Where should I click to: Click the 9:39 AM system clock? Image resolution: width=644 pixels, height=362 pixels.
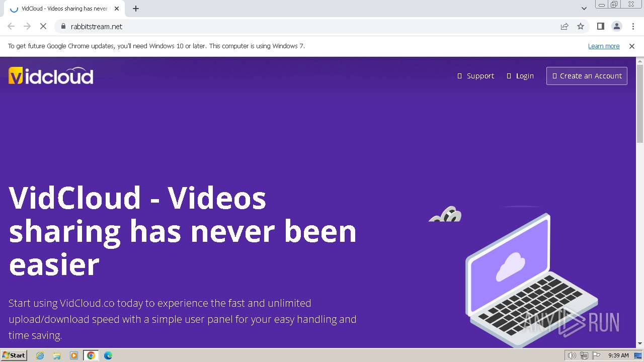tap(618, 355)
